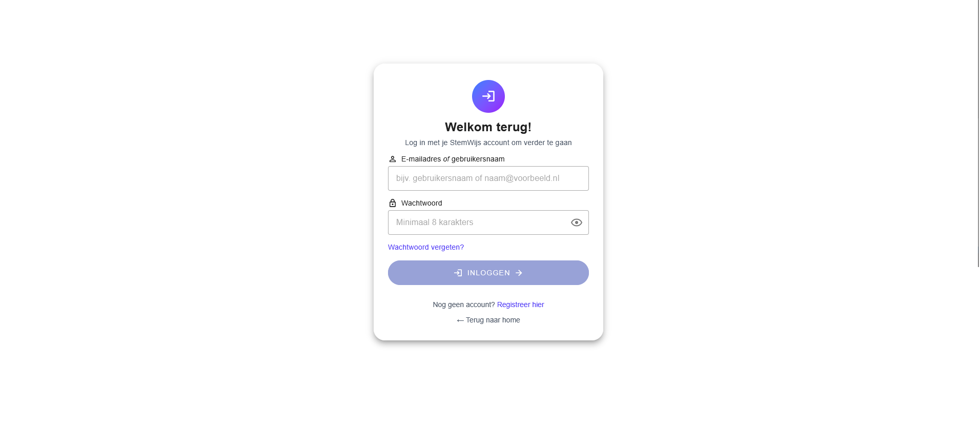The image size is (980, 446).
Task: Click the page's vertical scrollbar
Action: click(978, 133)
